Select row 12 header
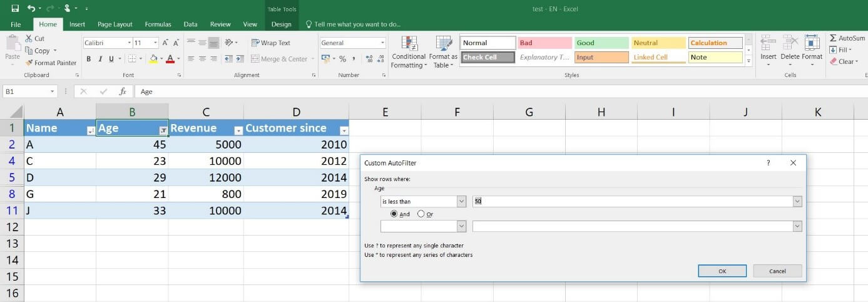The width and height of the screenshot is (868, 302). point(12,226)
